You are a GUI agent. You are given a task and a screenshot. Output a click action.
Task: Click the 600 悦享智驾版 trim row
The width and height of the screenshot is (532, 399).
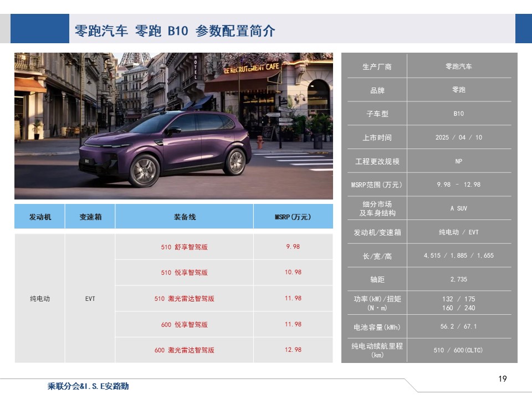click(x=184, y=324)
